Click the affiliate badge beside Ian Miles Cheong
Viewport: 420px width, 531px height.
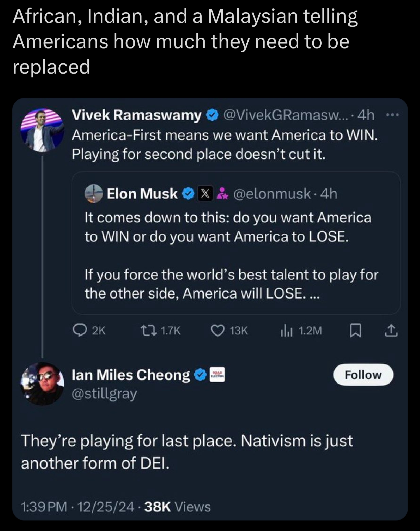tap(217, 374)
